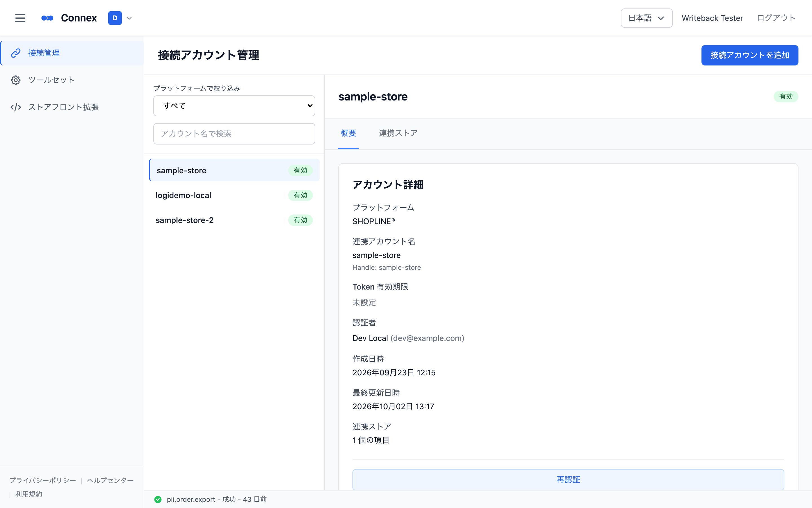Open the 利用規約 link
Screen dimensions: 812x508
click(29, 494)
